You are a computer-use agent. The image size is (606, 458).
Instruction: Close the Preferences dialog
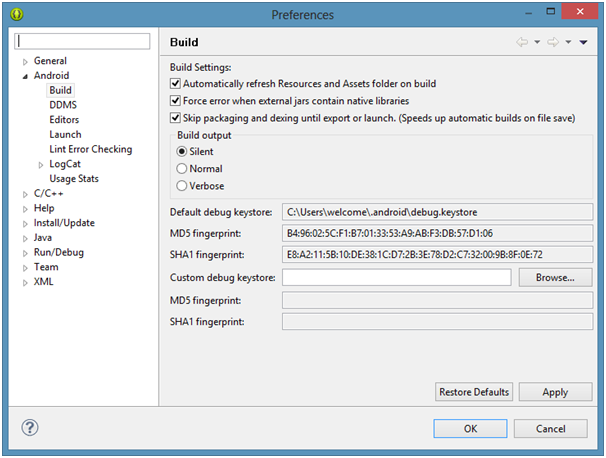coord(580,12)
